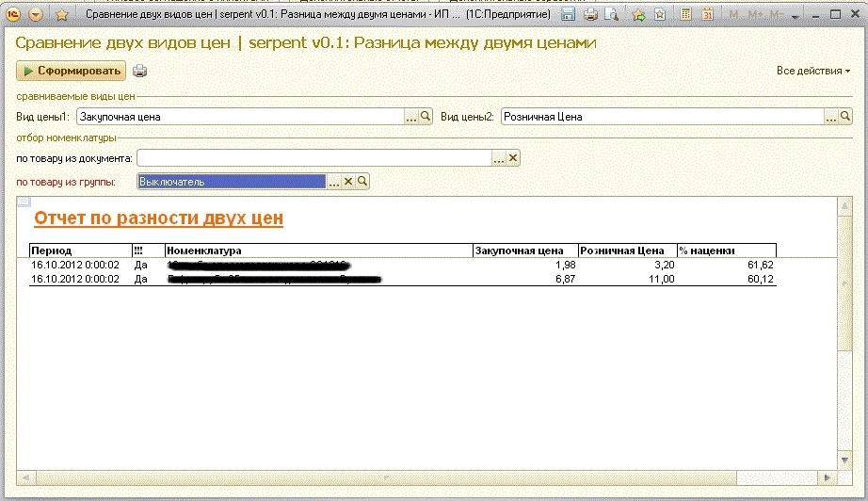This screenshot has width=868, height=501.
Task: Click the Отчет по разности двух цен heading
Action: click(x=159, y=218)
